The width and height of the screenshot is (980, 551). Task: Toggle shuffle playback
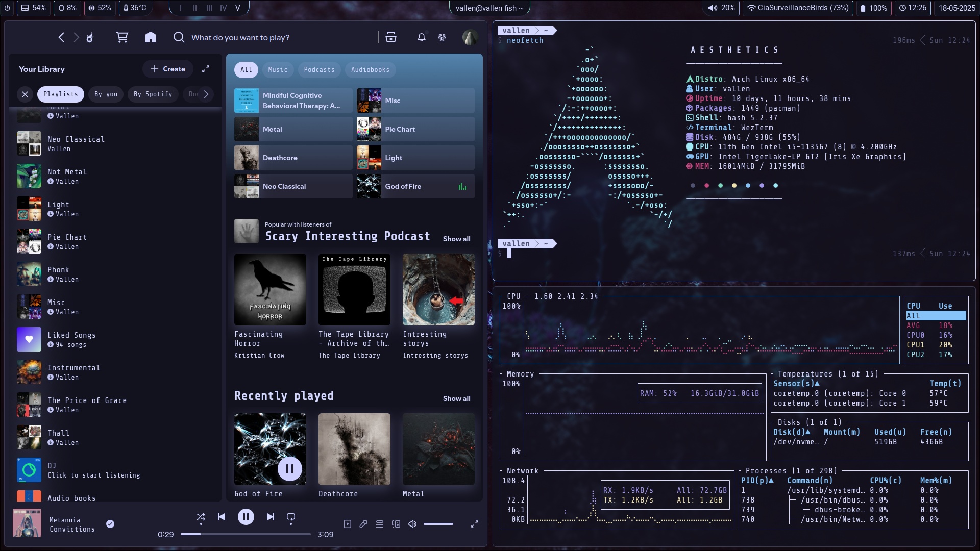(x=201, y=517)
